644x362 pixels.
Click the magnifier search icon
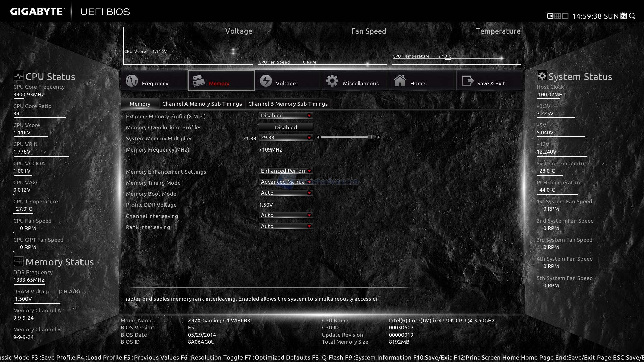[x=632, y=16]
